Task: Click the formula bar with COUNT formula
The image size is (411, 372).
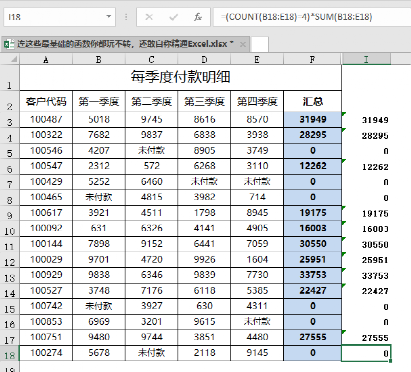Action: coord(313,17)
